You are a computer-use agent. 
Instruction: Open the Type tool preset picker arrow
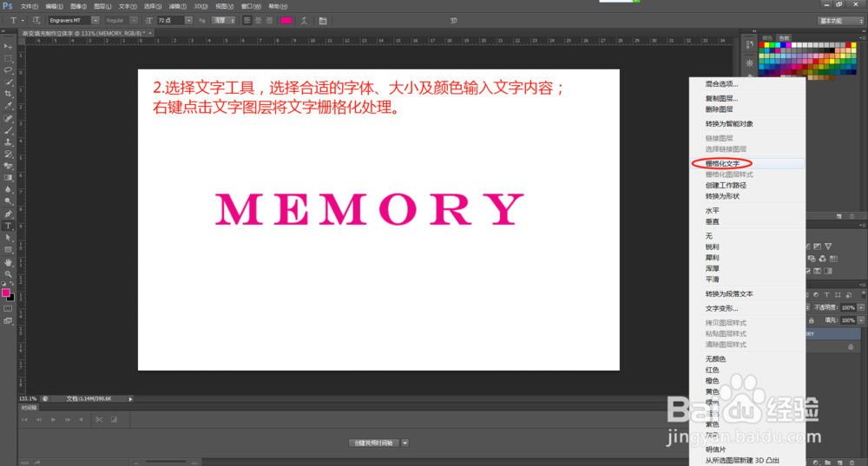[23, 21]
